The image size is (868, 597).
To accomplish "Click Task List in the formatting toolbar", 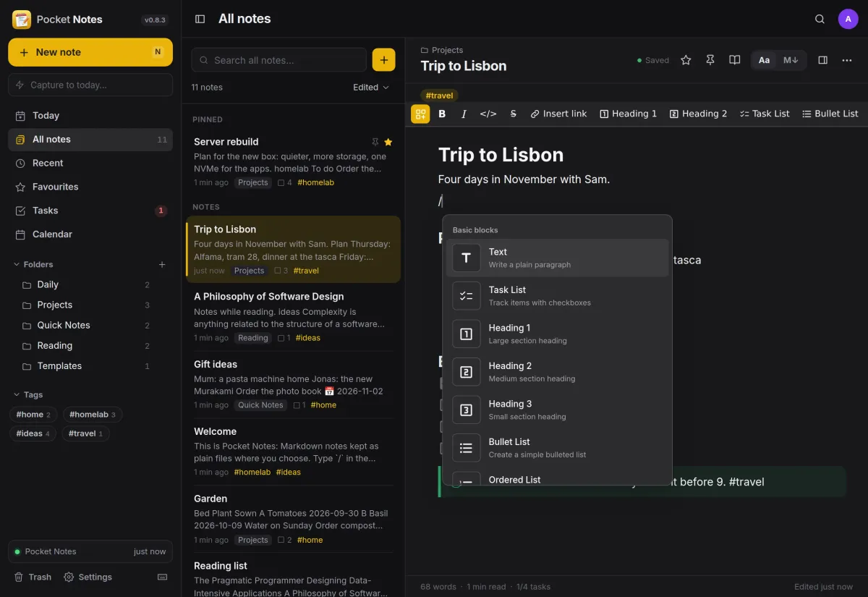I will (765, 114).
